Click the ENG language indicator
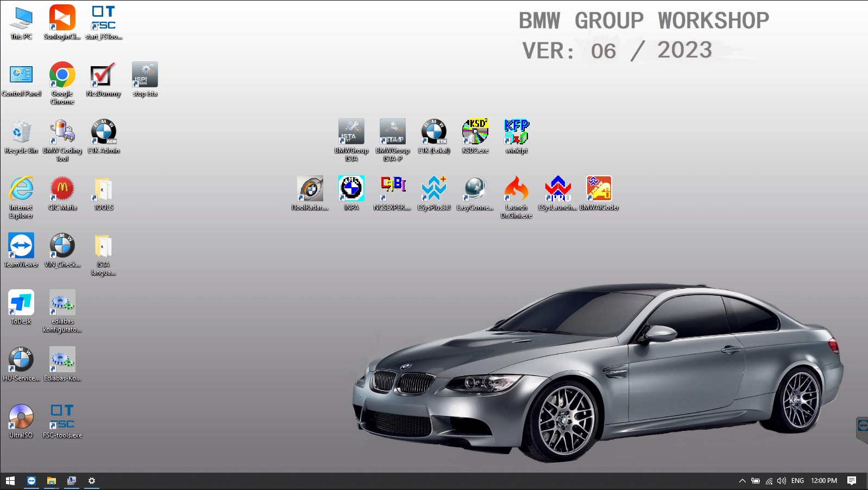The image size is (868, 490). (797, 481)
